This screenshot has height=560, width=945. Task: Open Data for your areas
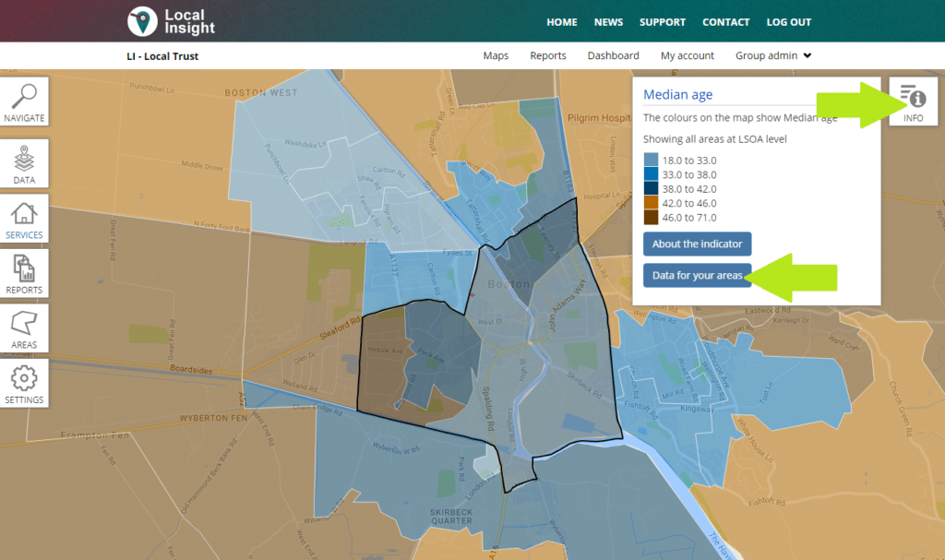[x=697, y=275]
